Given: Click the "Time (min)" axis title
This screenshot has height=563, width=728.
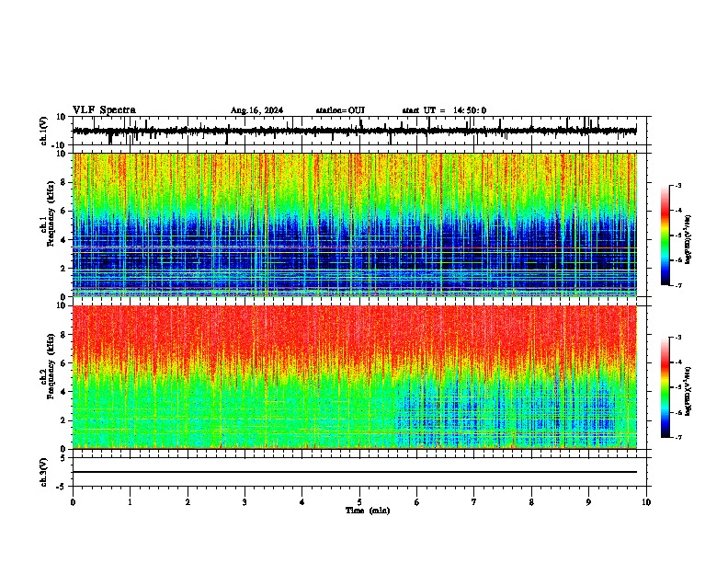Looking at the screenshot, I should (368, 511).
